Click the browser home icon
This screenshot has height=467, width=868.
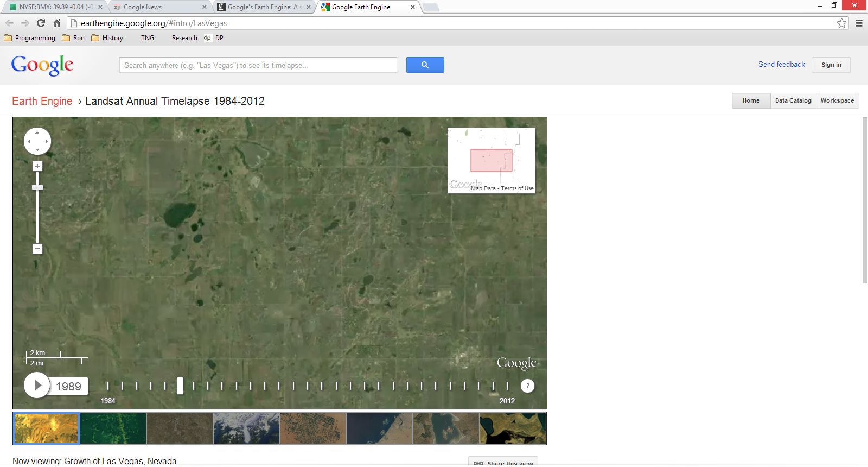56,23
